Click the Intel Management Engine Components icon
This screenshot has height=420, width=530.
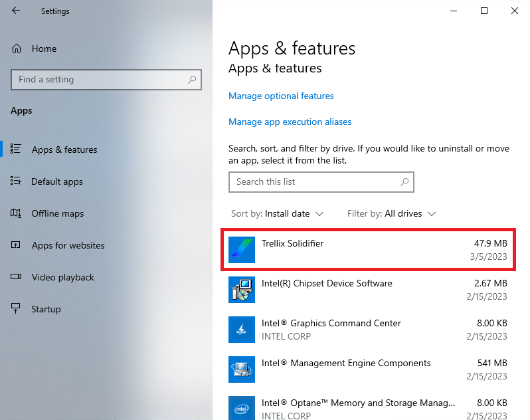pos(242,369)
